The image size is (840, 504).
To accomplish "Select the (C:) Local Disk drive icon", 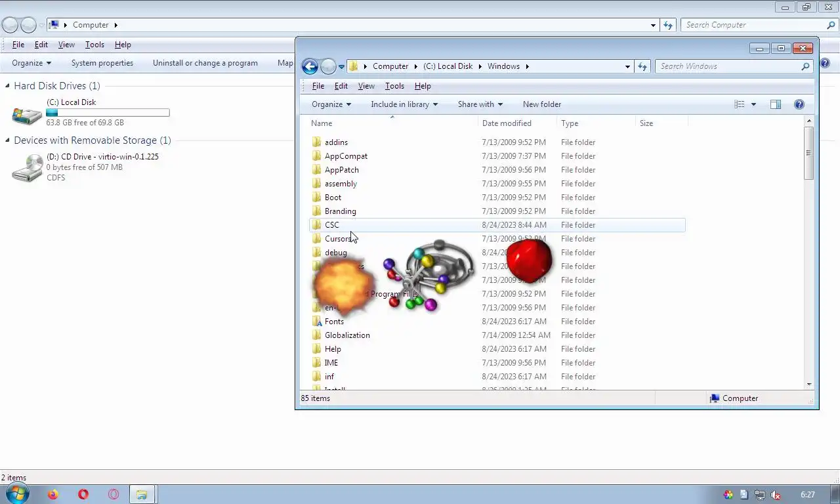I will 27,115.
